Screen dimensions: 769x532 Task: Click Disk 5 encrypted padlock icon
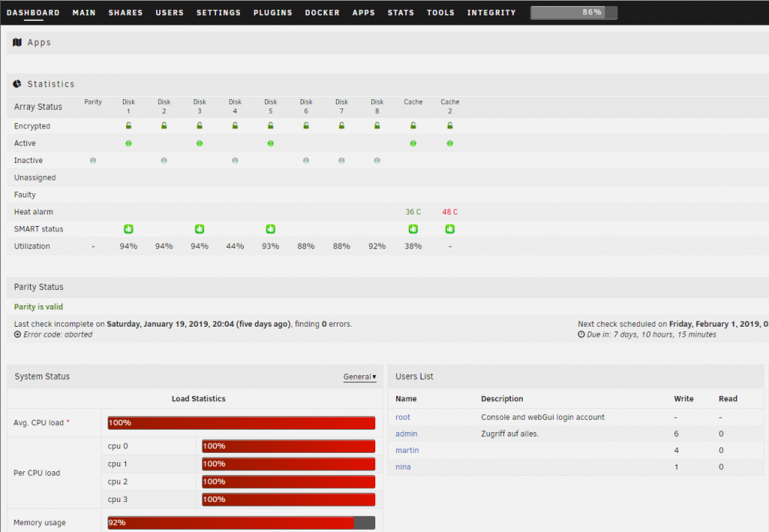[271, 125]
